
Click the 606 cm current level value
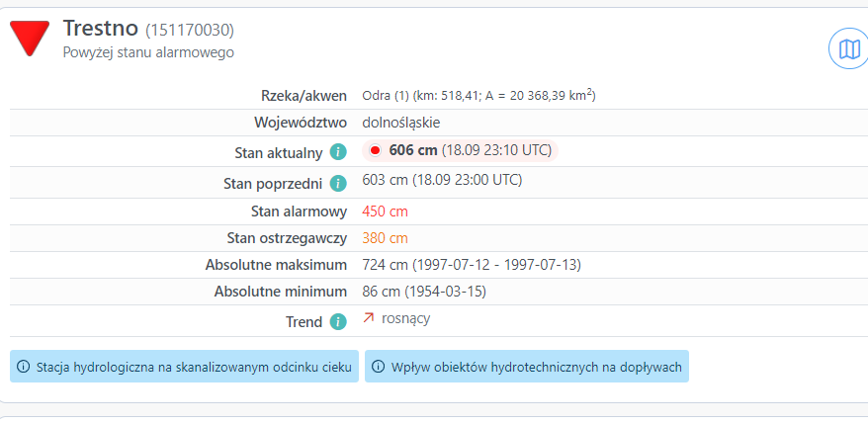click(x=413, y=150)
